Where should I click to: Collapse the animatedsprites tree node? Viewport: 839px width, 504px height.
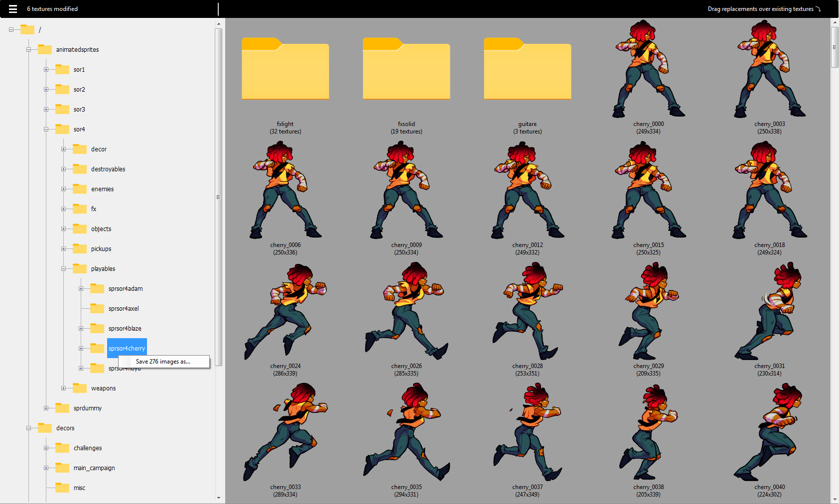28,50
